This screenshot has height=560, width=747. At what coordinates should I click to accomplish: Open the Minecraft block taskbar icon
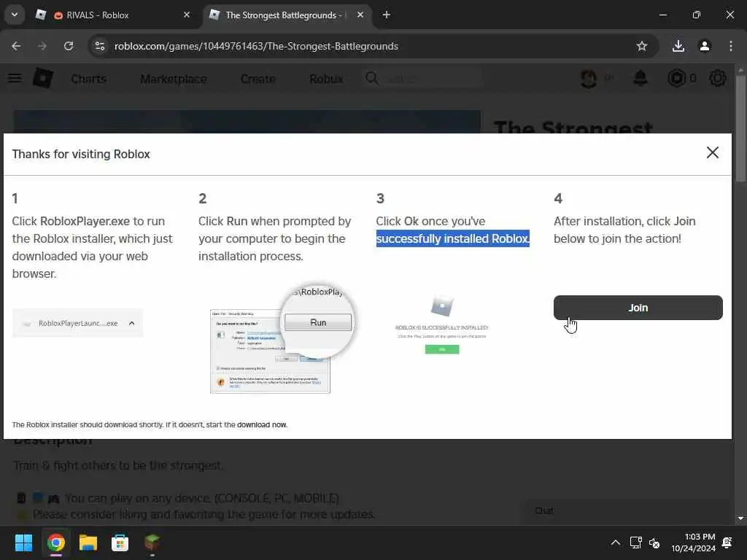click(x=152, y=542)
